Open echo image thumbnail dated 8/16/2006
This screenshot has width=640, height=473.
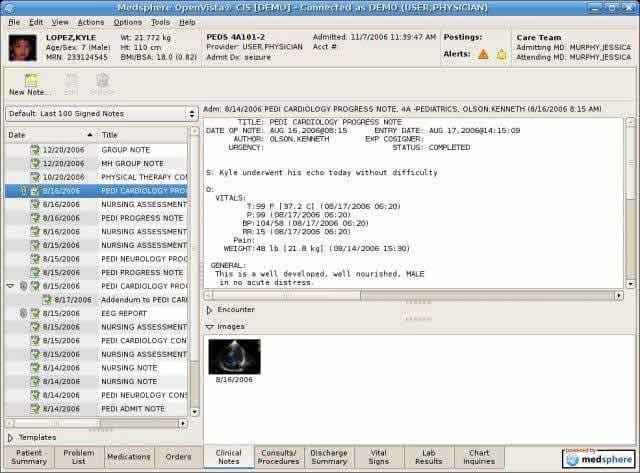point(234,357)
